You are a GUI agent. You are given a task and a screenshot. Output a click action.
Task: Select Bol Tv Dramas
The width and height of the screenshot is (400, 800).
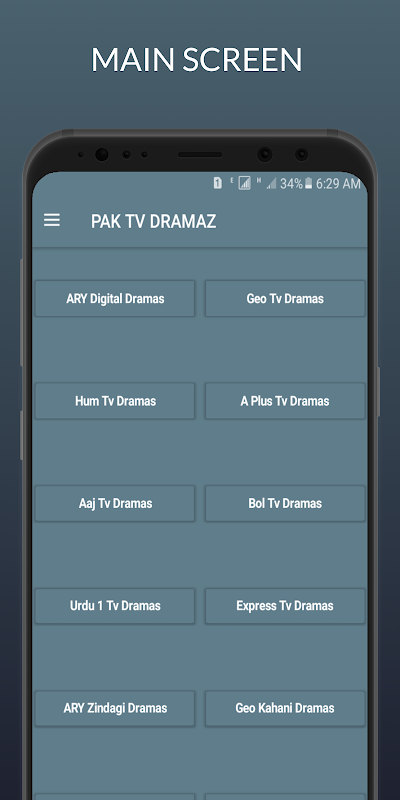pyautogui.click(x=285, y=504)
